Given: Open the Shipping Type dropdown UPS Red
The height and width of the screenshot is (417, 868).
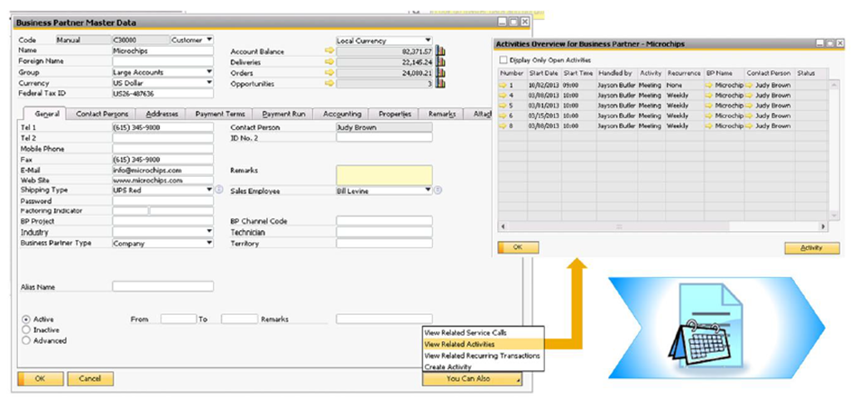Looking at the screenshot, I should click(208, 190).
